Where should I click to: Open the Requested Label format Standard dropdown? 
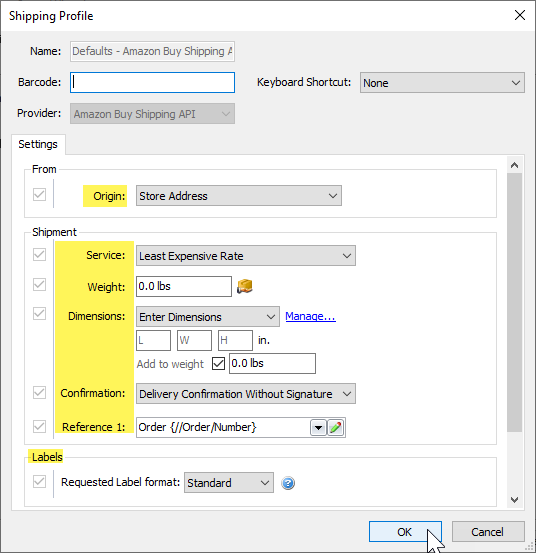229,482
